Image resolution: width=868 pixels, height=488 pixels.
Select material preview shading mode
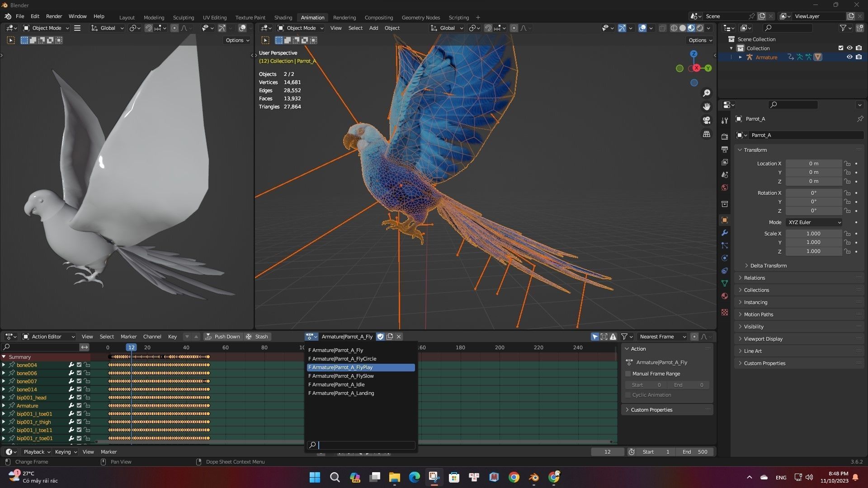tap(691, 28)
